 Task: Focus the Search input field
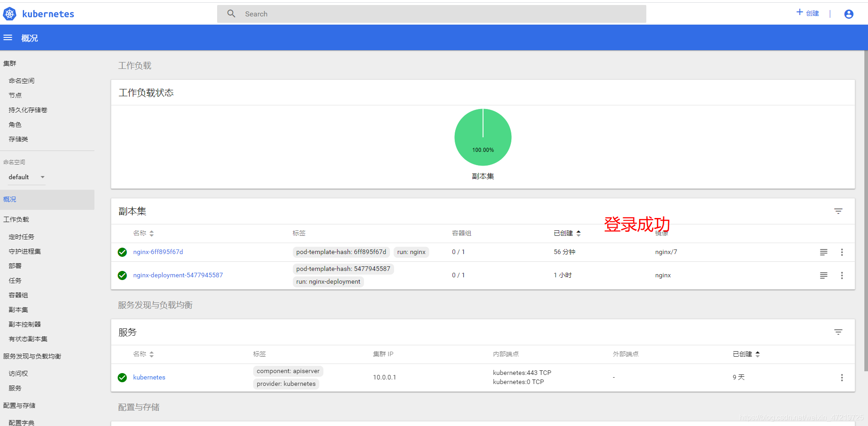[x=431, y=14]
